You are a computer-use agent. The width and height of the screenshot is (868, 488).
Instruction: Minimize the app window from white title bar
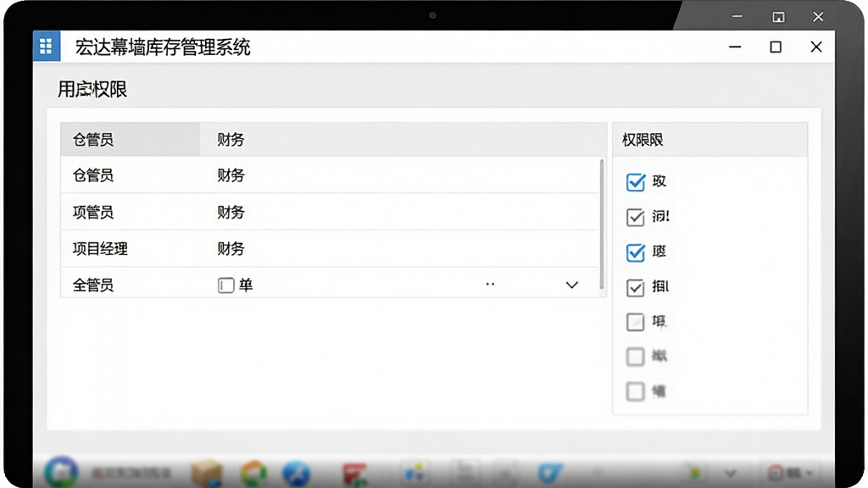[735, 47]
